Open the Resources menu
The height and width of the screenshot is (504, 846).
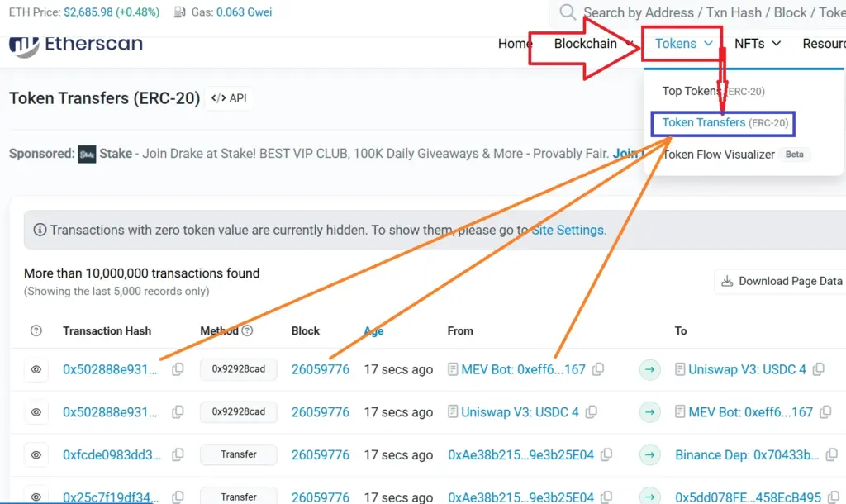824,44
